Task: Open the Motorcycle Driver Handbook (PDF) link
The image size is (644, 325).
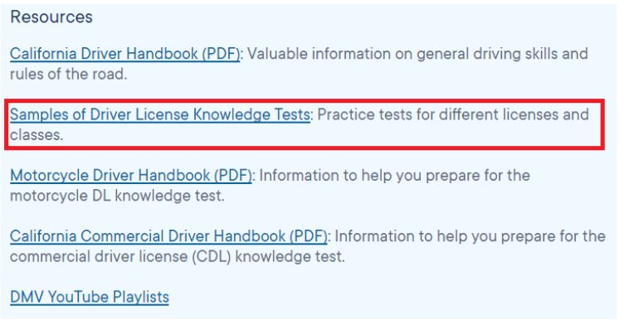Action: click(130, 176)
